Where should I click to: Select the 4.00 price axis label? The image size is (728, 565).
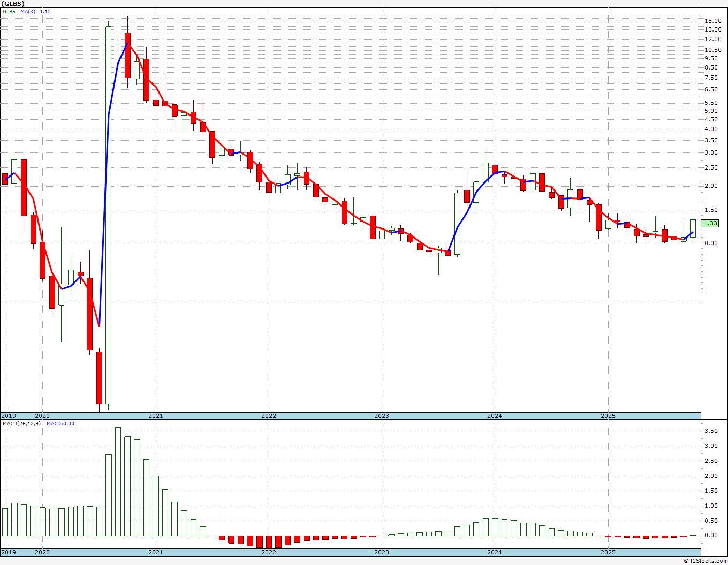pyautogui.click(x=710, y=129)
